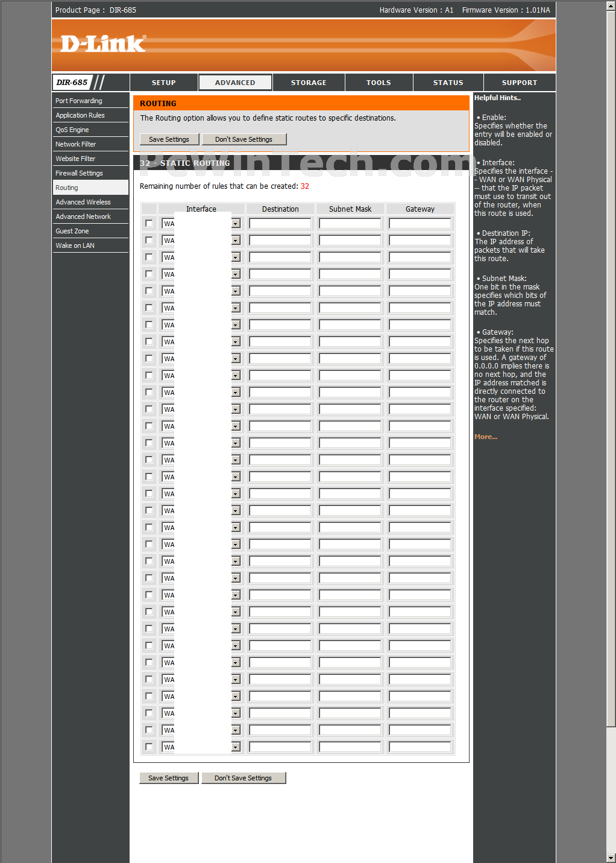The height and width of the screenshot is (863, 616).
Task: Click the browser scrollbar down arrow
Action: point(611,858)
